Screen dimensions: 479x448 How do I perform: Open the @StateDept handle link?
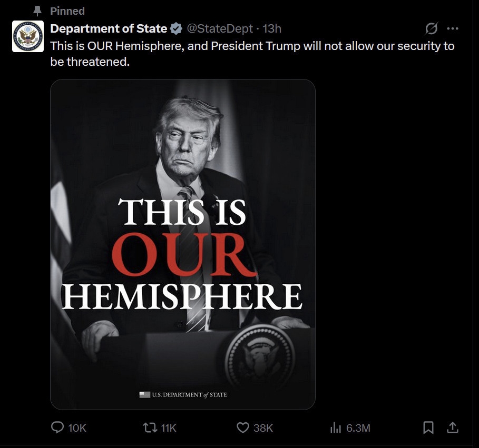coord(220,28)
